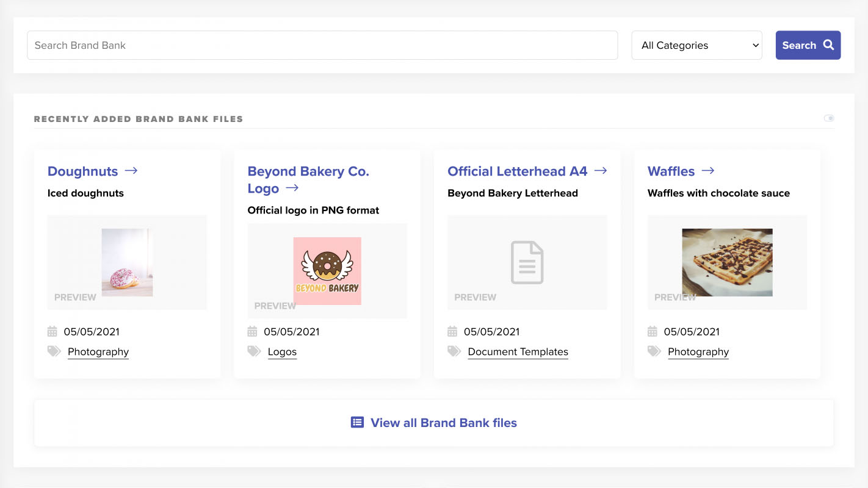
Task: Focus the Search Brand Bank input field
Action: click(x=322, y=45)
